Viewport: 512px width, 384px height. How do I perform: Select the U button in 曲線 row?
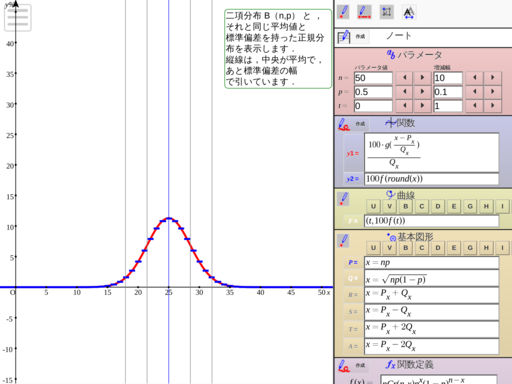point(373,206)
